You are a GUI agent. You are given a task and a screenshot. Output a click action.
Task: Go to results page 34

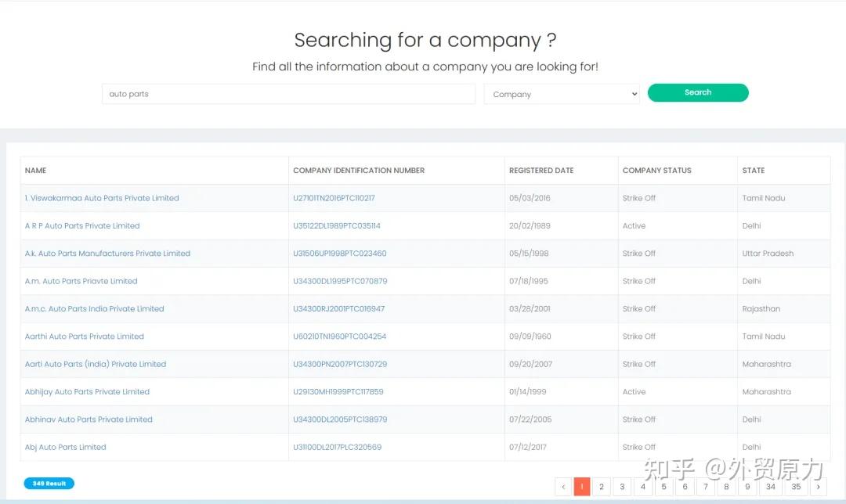click(x=771, y=487)
